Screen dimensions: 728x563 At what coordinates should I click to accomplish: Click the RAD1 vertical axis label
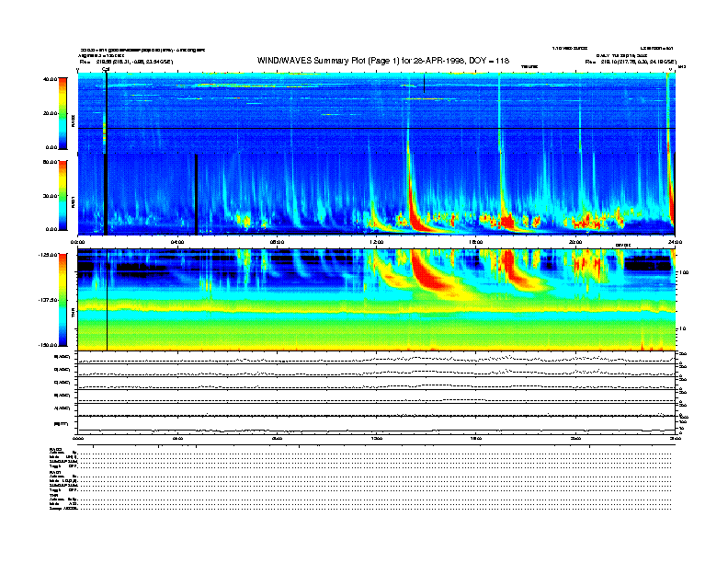[73, 201]
